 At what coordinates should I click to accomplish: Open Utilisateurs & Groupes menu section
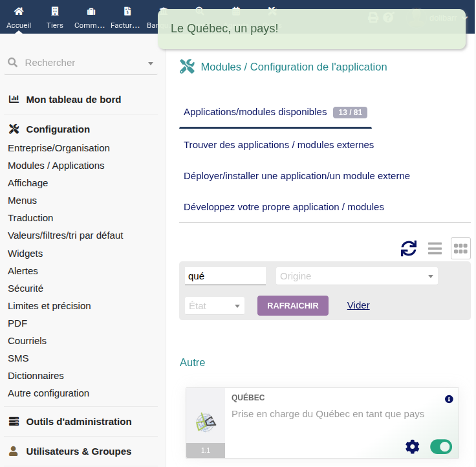[78, 451]
